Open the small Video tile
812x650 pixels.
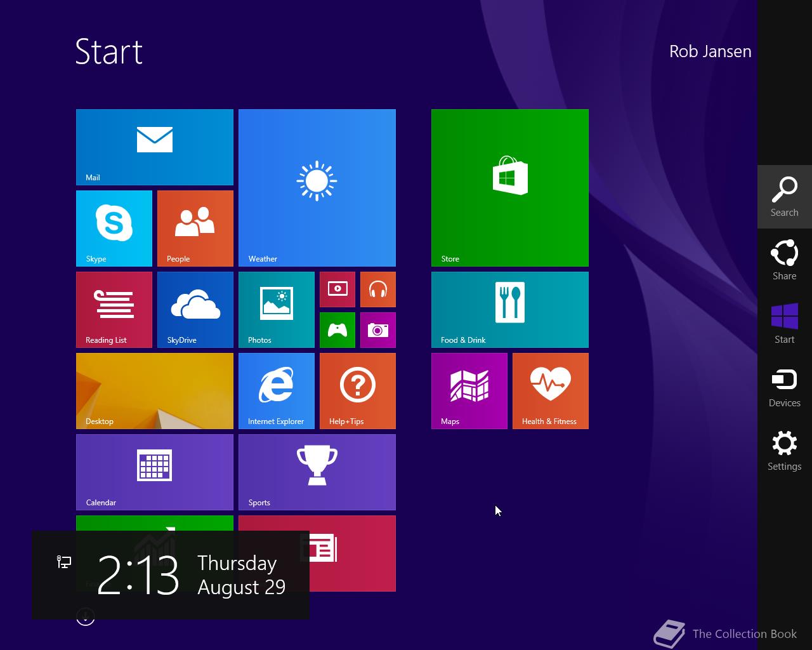point(337,289)
